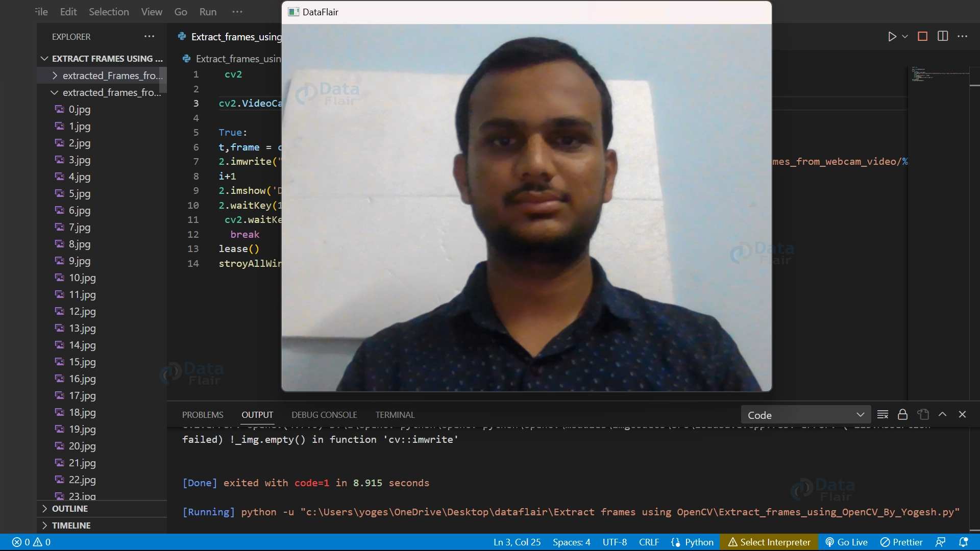Click on line number 6 in editor

pos(196,146)
